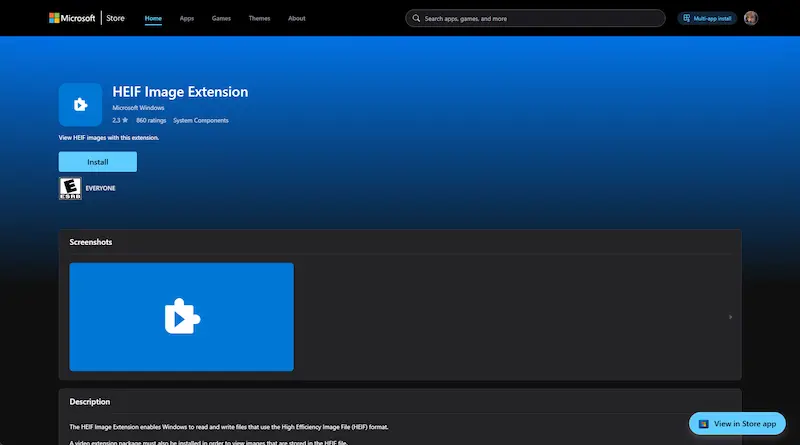Open the About tab
Screen dimensions: 800x445
pyautogui.click(x=296, y=18)
